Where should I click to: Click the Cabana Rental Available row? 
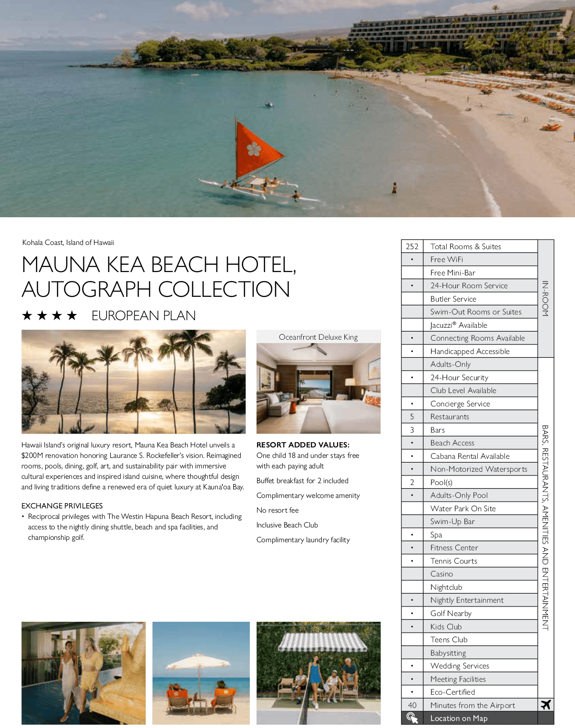[x=470, y=456]
